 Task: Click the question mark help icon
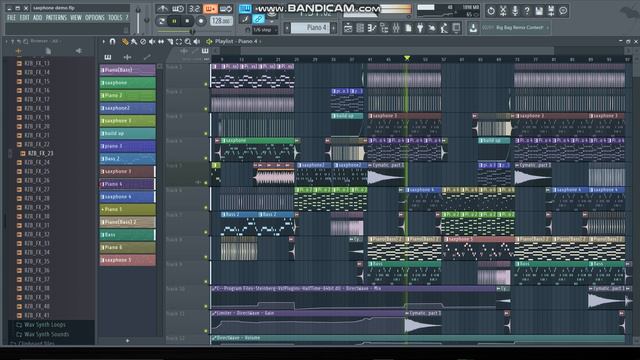[527, 11]
